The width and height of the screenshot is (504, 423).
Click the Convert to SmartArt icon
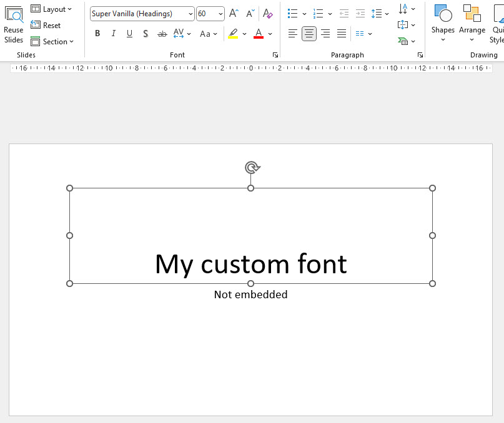[403, 41]
